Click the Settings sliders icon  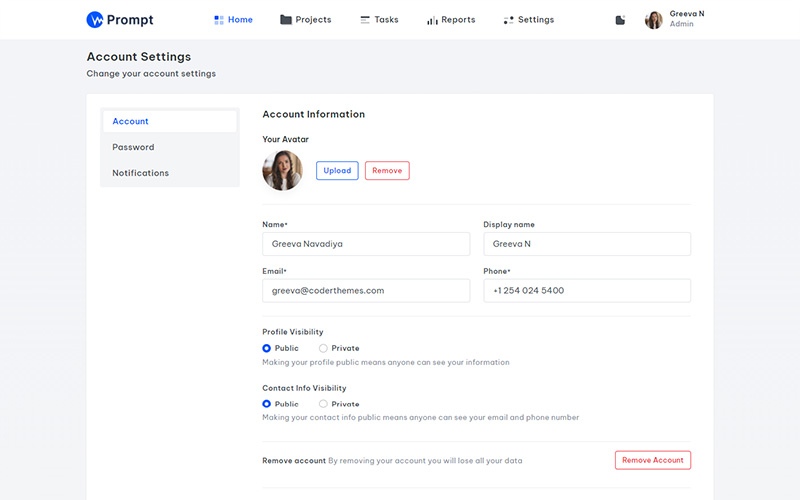coord(508,20)
